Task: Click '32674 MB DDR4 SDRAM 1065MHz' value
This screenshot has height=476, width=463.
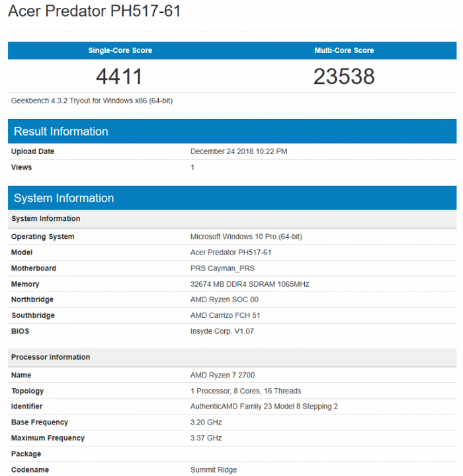Action: (250, 284)
